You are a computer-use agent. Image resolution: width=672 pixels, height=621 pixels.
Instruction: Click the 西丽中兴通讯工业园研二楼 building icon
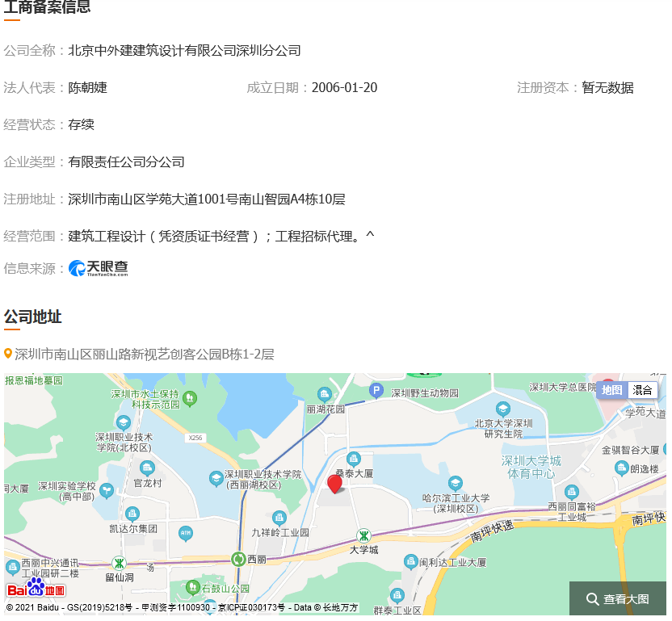pos(13,568)
